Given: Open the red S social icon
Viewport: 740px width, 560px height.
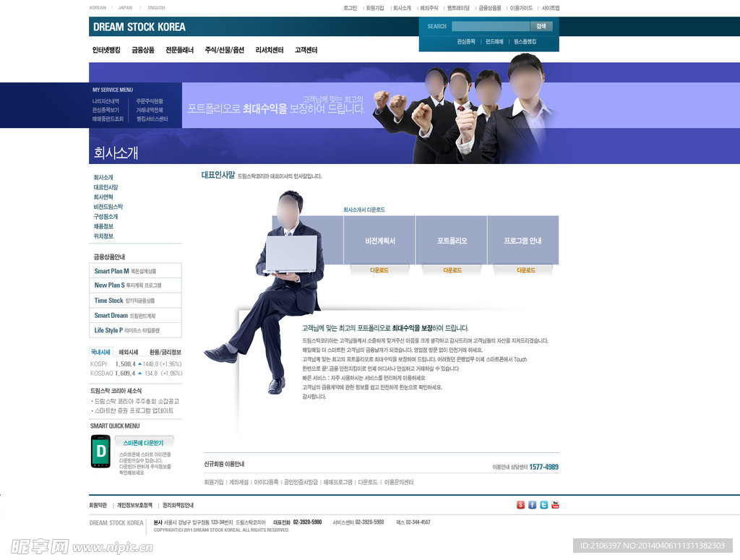Looking at the screenshot, I should pos(520,505).
